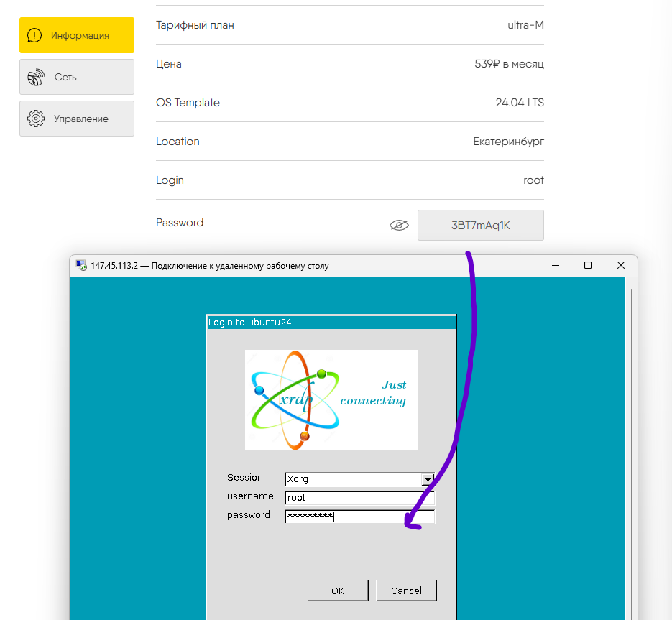Image resolution: width=672 pixels, height=620 pixels.
Task: Click the username label in the xrdp dialog
Action: pyautogui.click(x=250, y=496)
